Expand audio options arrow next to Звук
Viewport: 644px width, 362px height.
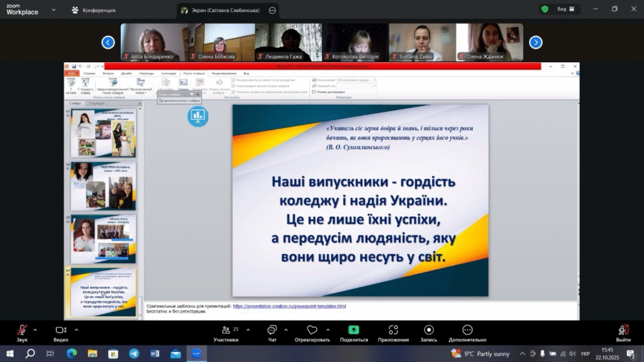tap(35, 329)
